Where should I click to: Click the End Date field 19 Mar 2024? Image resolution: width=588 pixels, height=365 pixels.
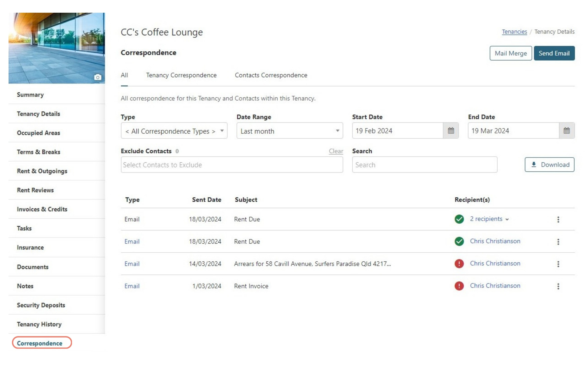[514, 131]
